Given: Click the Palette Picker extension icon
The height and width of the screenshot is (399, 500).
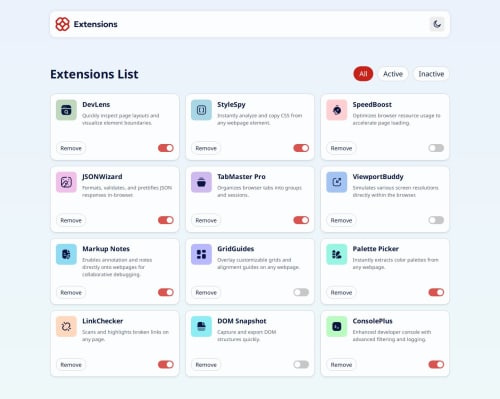Looking at the screenshot, I should tap(337, 254).
